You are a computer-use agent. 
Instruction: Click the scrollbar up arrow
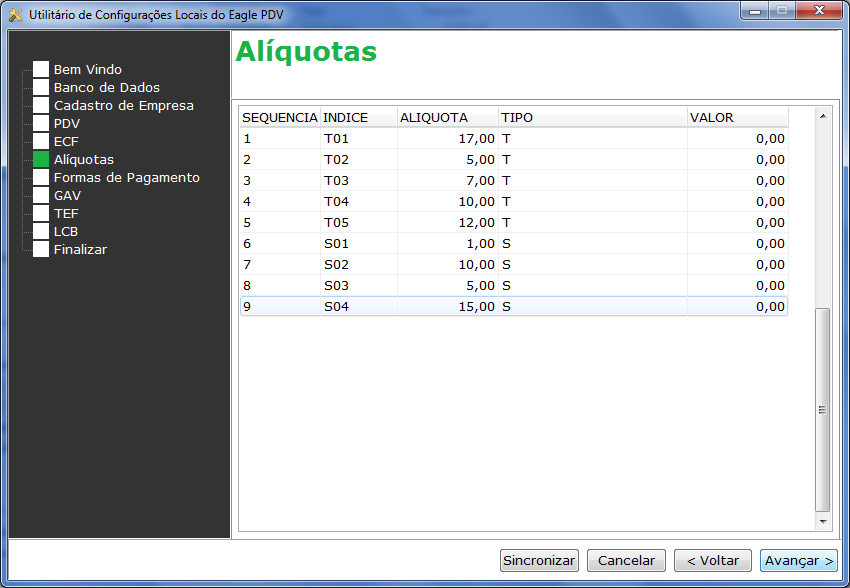[x=823, y=116]
